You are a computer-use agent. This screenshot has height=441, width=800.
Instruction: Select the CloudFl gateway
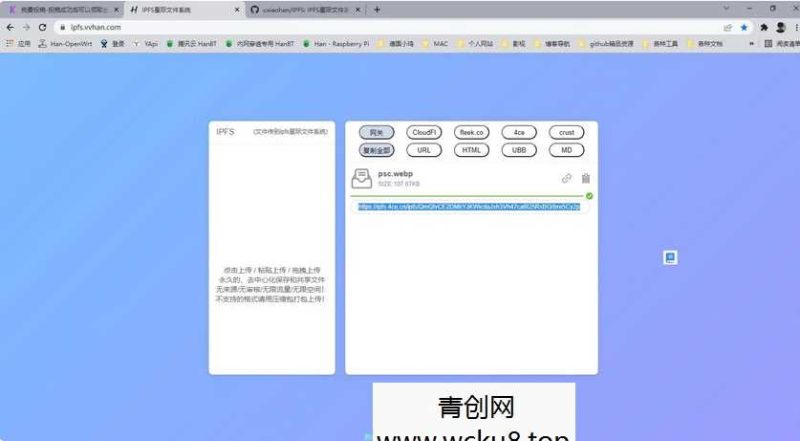(424, 133)
